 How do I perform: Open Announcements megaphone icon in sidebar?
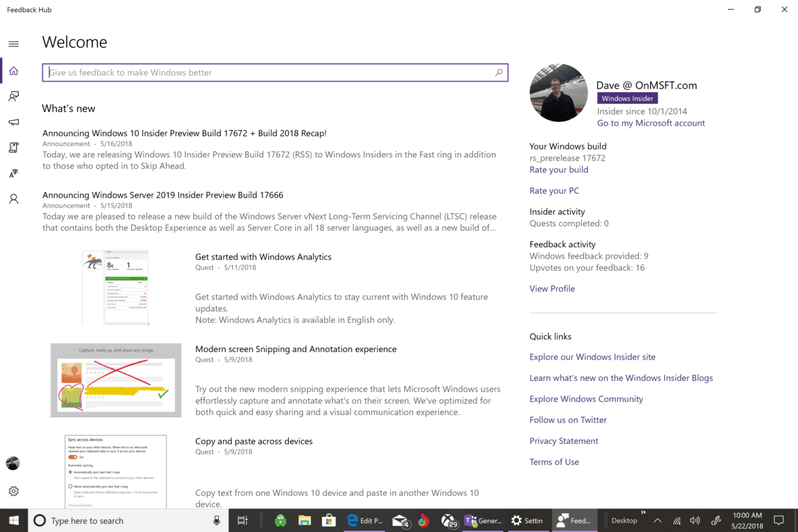14,122
